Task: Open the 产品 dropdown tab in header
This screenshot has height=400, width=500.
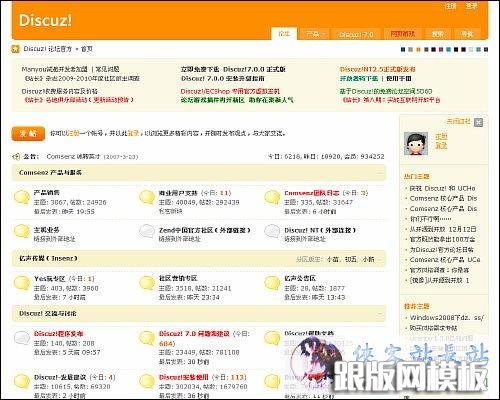Action: click(315, 34)
